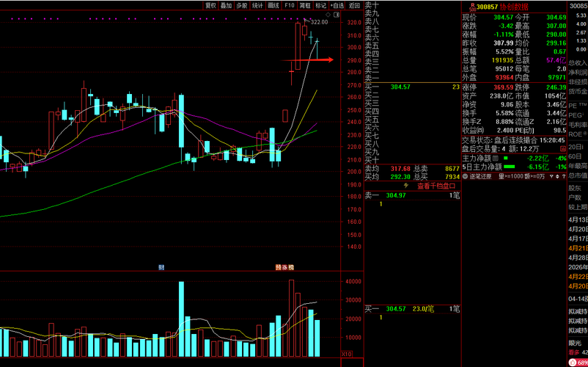Click the 逐笔还原 label
The image size is (588, 367).
pos(480,176)
